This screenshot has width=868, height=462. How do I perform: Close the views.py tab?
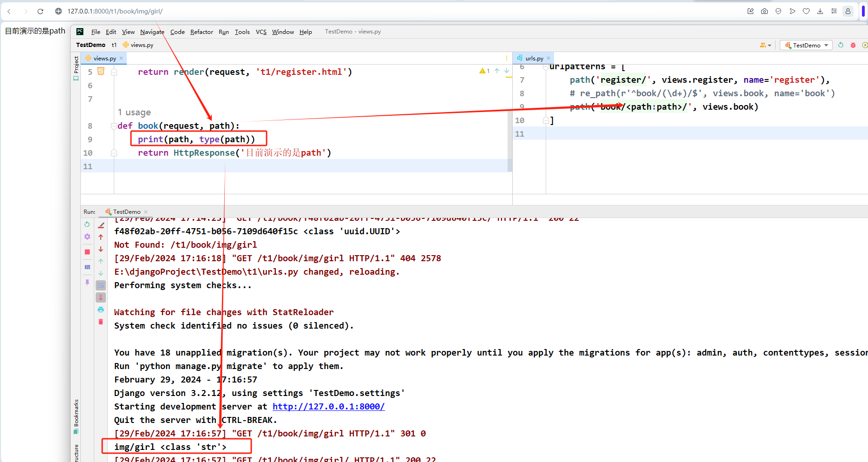(x=121, y=58)
